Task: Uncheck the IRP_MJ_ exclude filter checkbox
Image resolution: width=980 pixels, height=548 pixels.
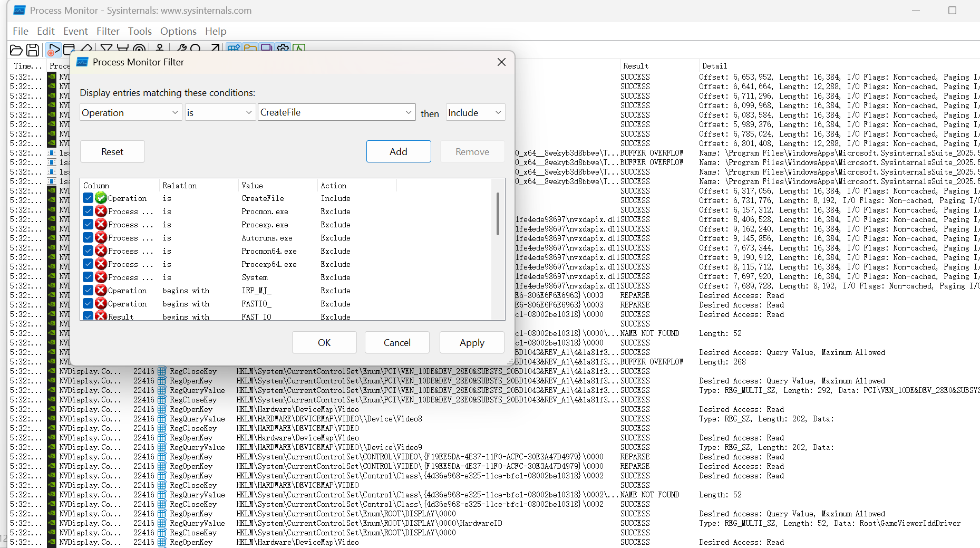Action: tap(88, 291)
